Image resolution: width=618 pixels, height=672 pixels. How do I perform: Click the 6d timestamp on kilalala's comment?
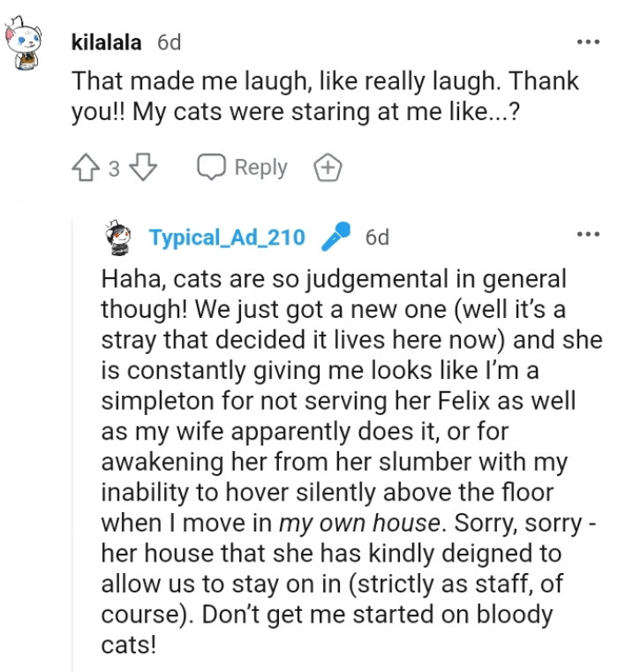(x=170, y=42)
